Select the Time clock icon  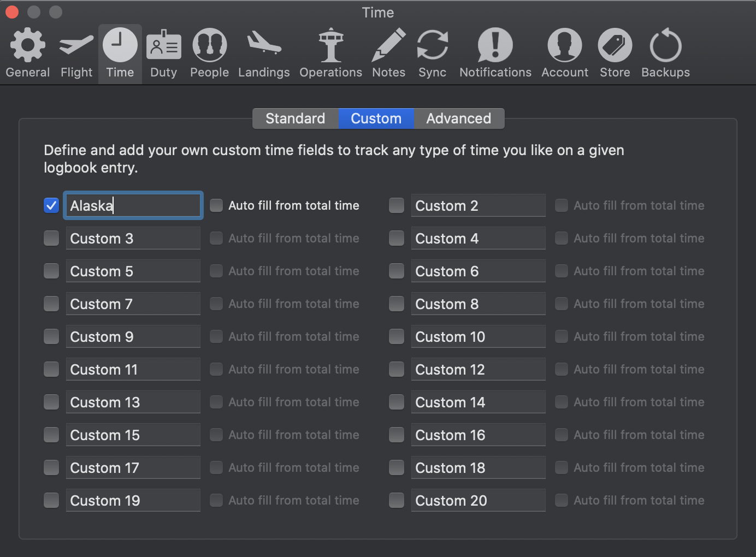pyautogui.click(x=120, y=45)
